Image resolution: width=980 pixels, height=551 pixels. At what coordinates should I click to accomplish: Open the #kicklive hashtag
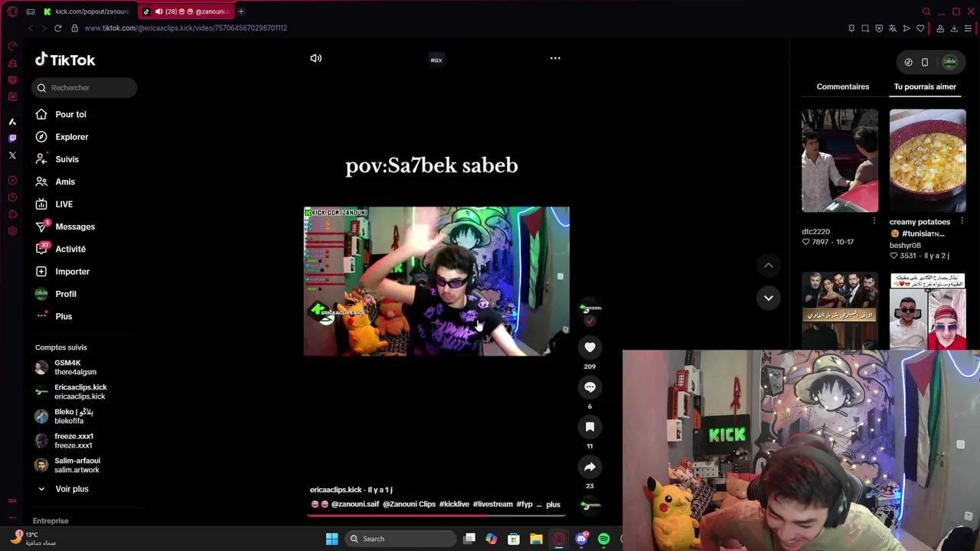(454, 504)
